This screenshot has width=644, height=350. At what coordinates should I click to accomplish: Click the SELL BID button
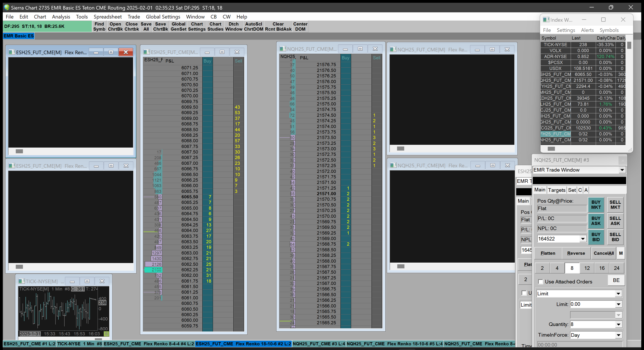(x=615, y=237)
